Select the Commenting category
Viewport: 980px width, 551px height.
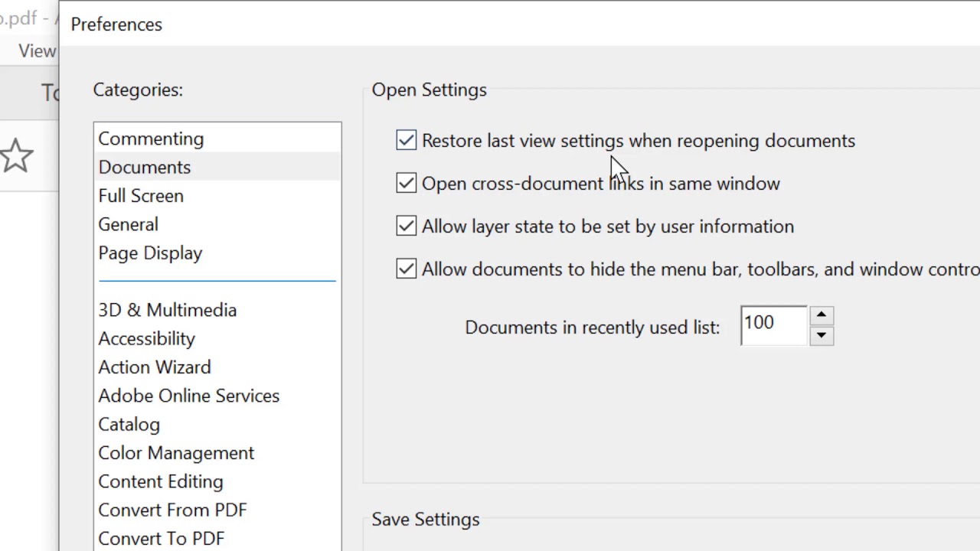(151, 139)
